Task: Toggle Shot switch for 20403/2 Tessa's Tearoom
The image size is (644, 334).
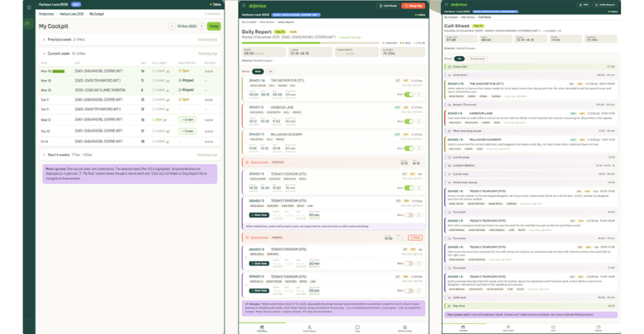Action: 409,290
